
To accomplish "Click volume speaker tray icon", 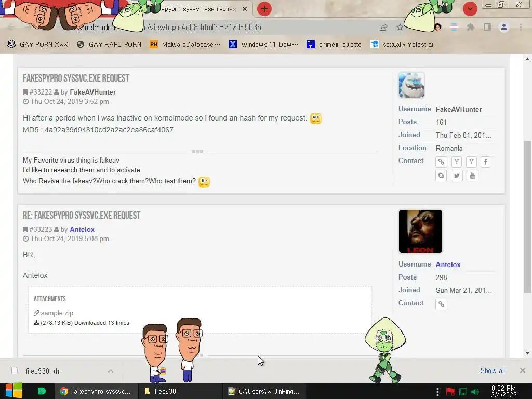I will (475, 392).
